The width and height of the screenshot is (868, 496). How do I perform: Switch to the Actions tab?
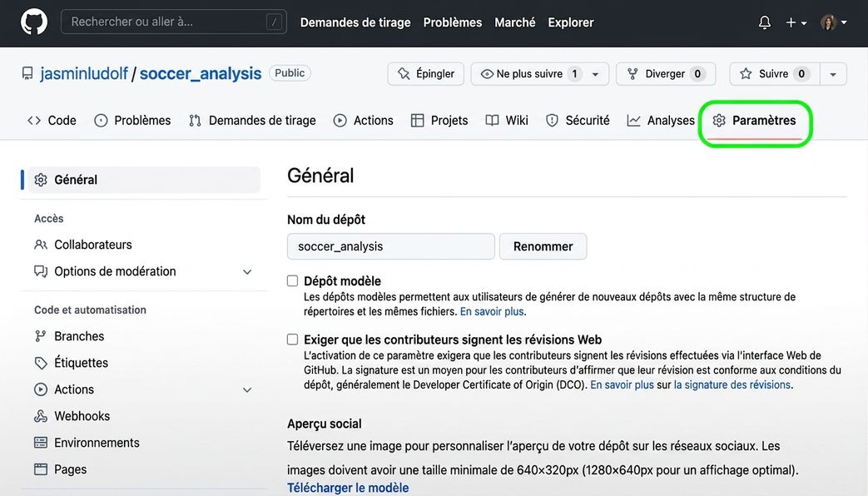coord(364,120)
